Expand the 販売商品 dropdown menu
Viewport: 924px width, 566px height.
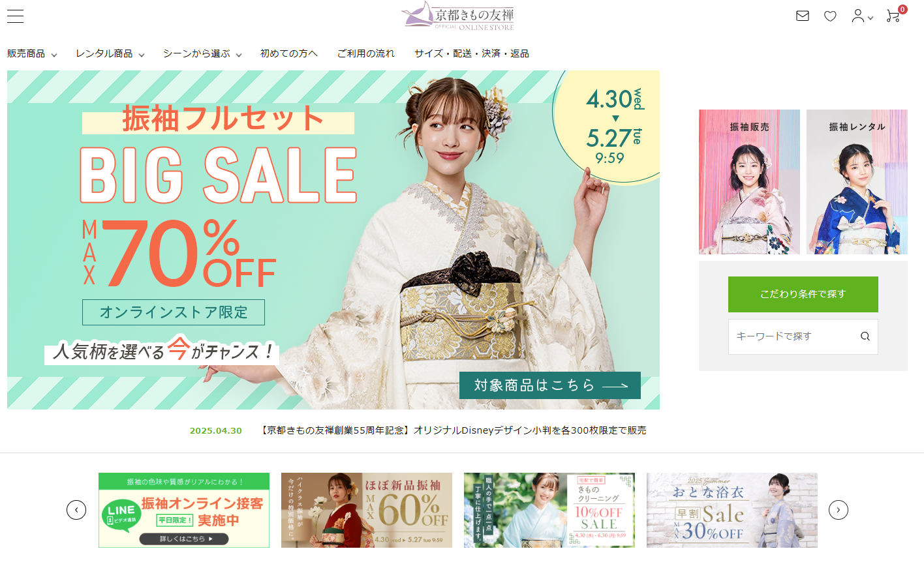click(x=32, y=53)
